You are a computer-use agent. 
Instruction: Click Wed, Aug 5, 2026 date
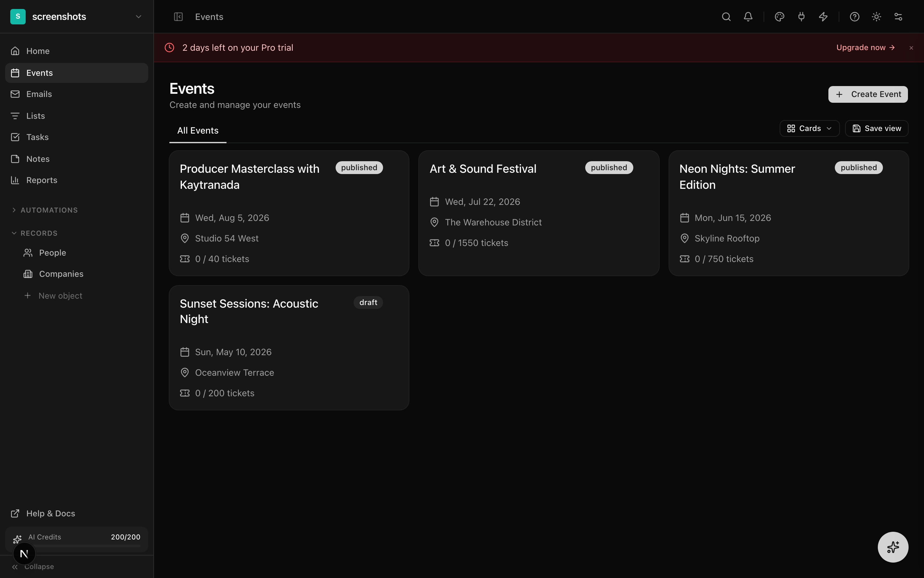232,218
